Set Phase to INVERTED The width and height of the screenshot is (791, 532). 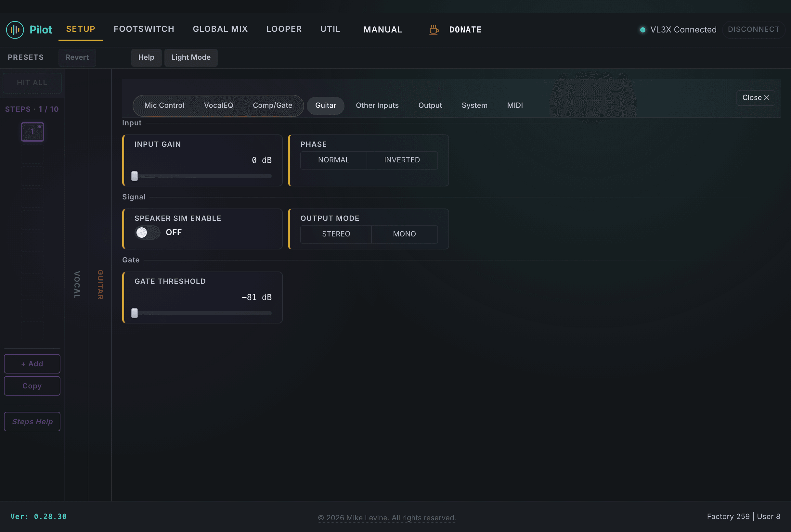pyautogui.click(x=402, y=160)
